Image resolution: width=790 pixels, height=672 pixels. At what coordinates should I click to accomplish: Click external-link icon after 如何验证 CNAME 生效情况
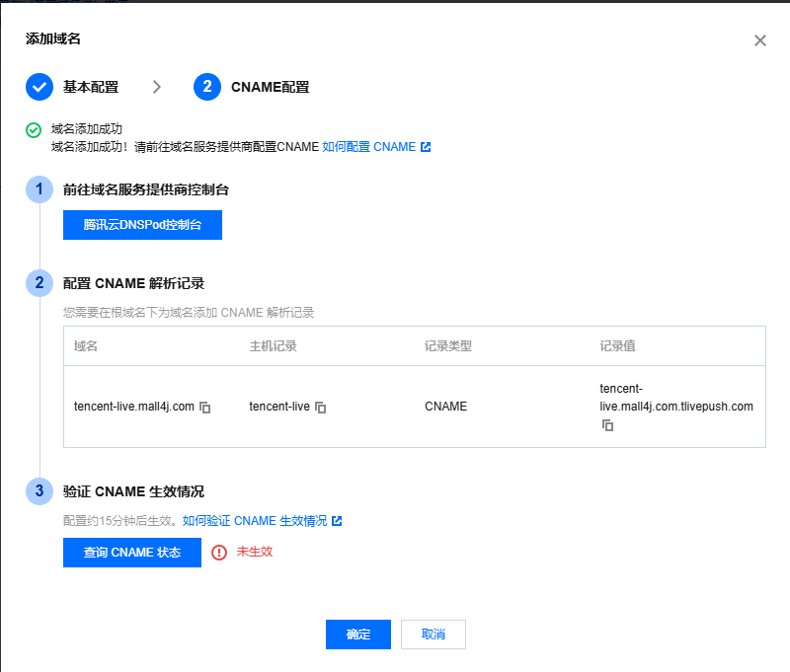[x=337, y=521]
